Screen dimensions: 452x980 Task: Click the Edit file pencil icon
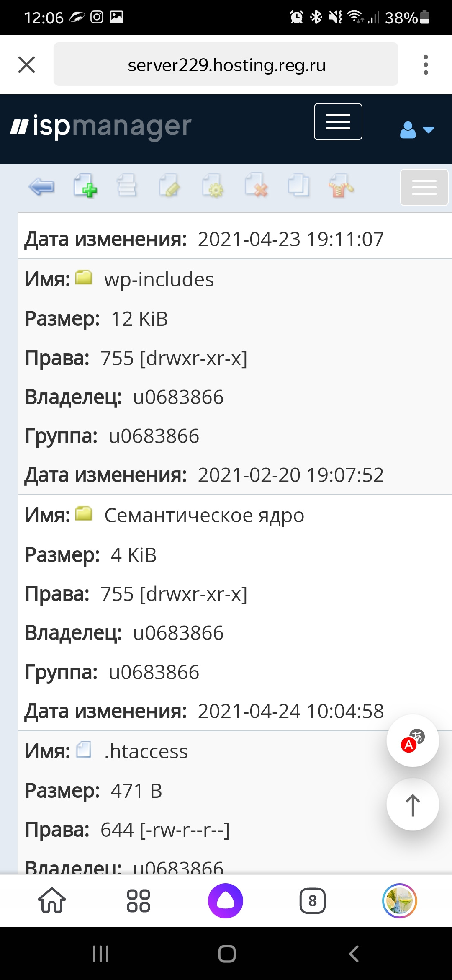coord(169,186)
